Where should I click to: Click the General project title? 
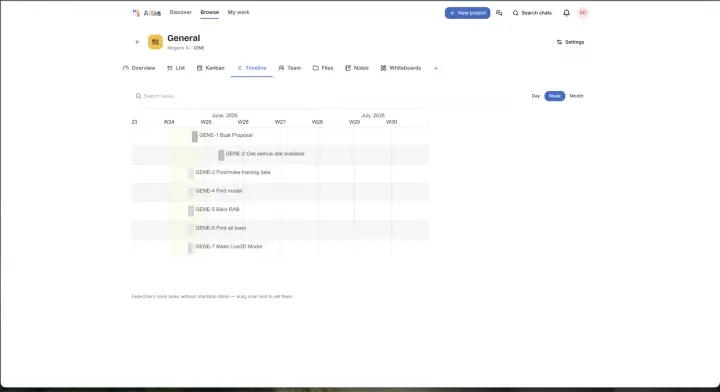[184, 38]
